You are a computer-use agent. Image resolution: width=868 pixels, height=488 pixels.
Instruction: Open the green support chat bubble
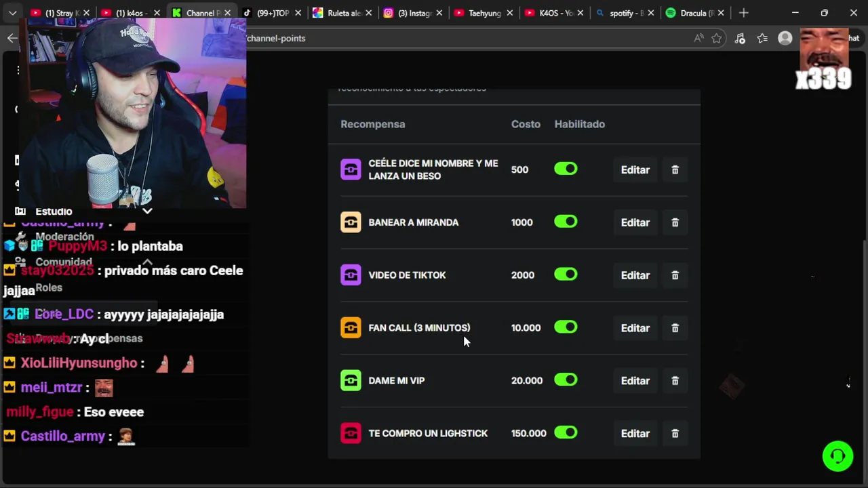837,455
